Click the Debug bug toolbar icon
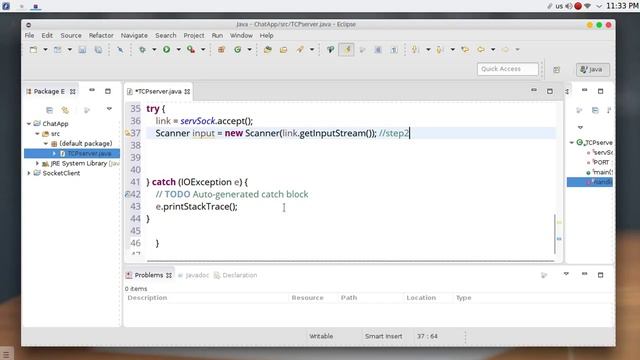The image size is (640, 360). click(142, 50)
